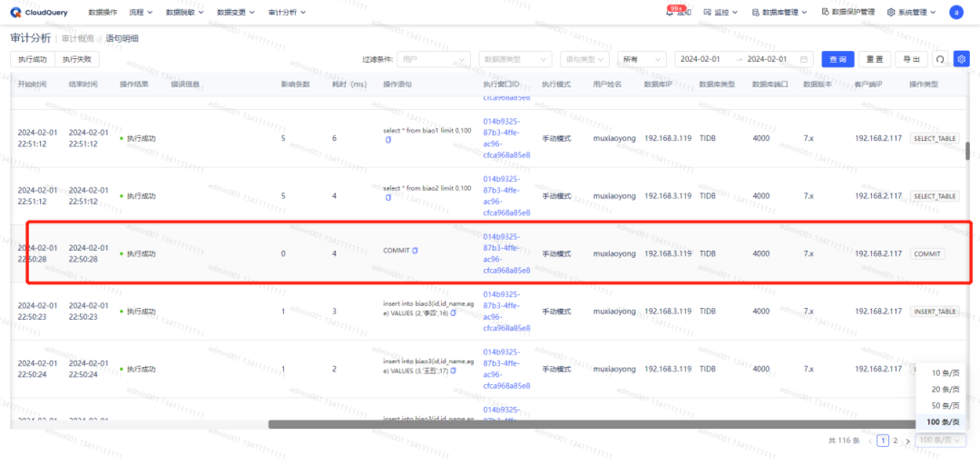
Task: Open the 审计分析 menu
Action: coord(287,12)
